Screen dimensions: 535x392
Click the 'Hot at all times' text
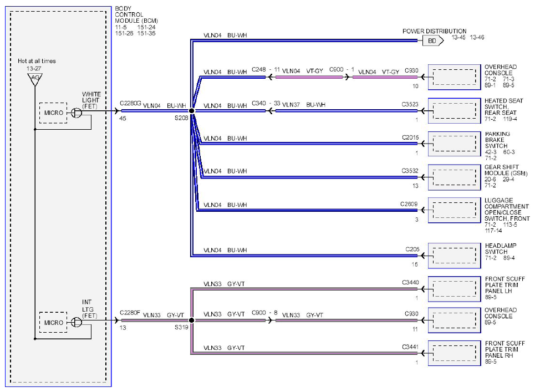pos(37,61)
